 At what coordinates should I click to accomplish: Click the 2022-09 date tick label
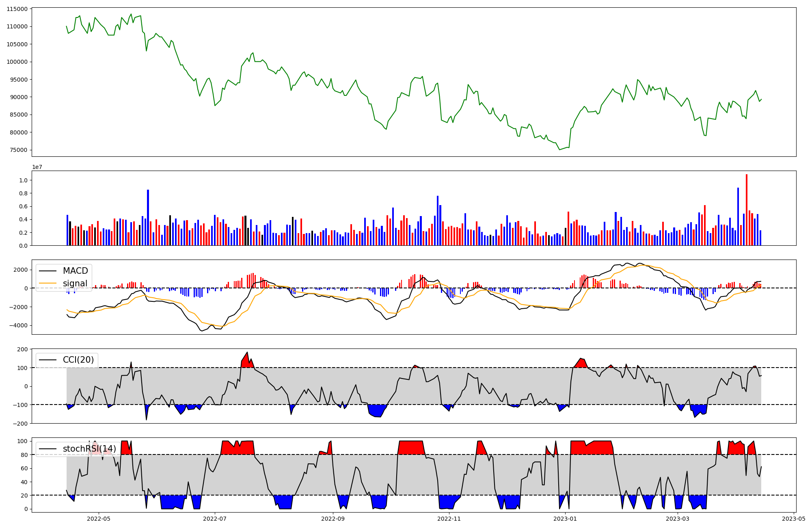coord(333,519)
